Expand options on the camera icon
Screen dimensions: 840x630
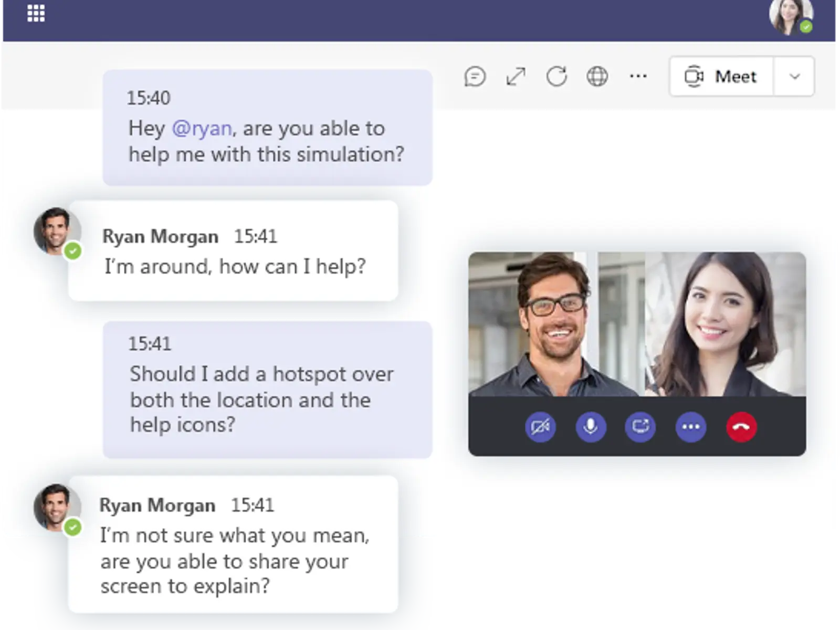pyautogui.click(x=540, y=427)
